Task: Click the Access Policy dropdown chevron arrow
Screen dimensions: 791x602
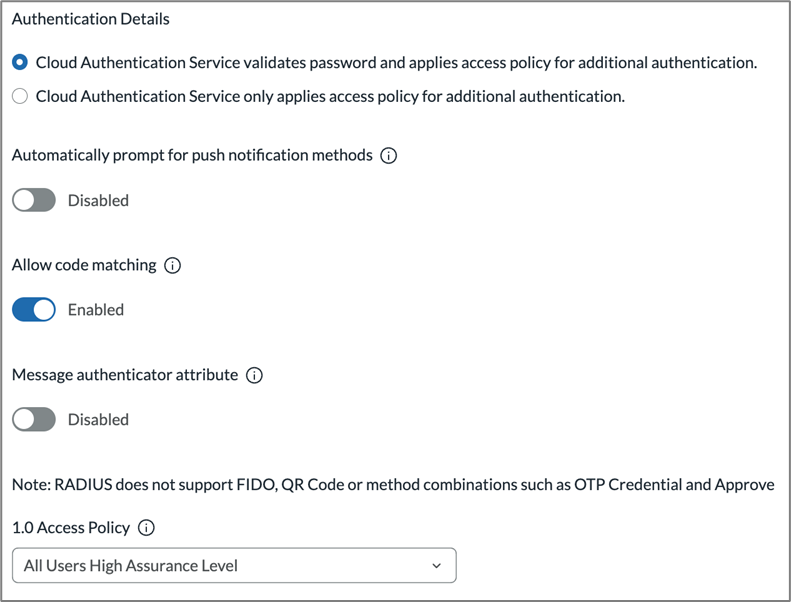Action: [x=436, y=566]
